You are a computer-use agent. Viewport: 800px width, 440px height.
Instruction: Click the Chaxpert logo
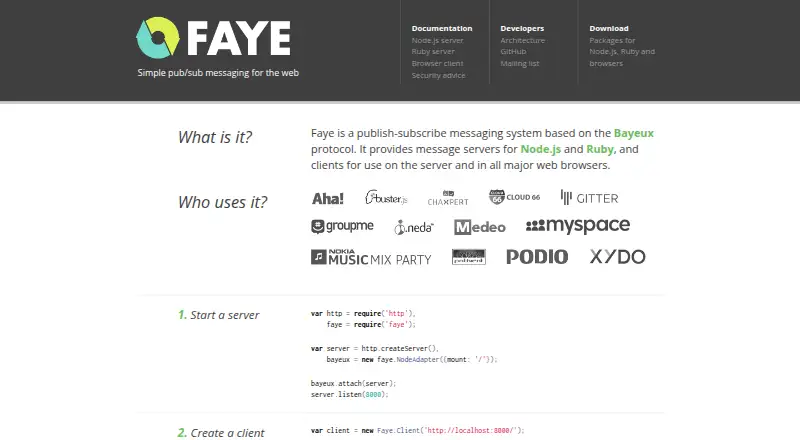coord(448,198)
